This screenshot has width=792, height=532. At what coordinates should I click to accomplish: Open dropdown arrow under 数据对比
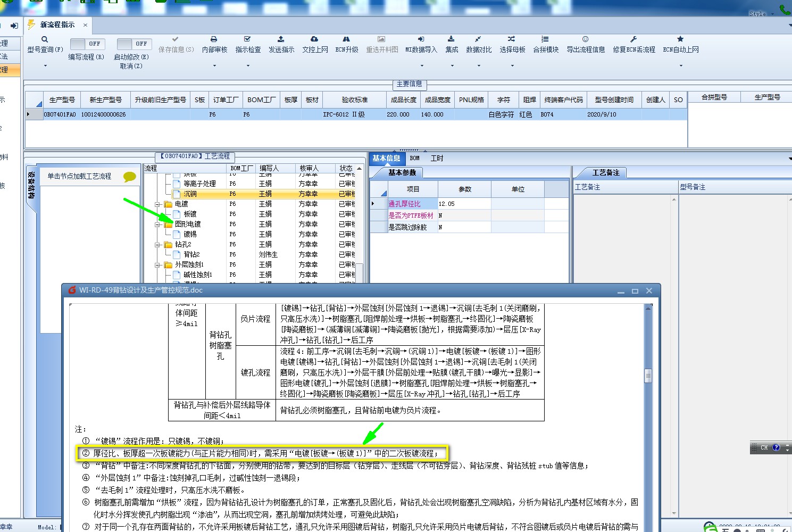click(x=479, y=66)
